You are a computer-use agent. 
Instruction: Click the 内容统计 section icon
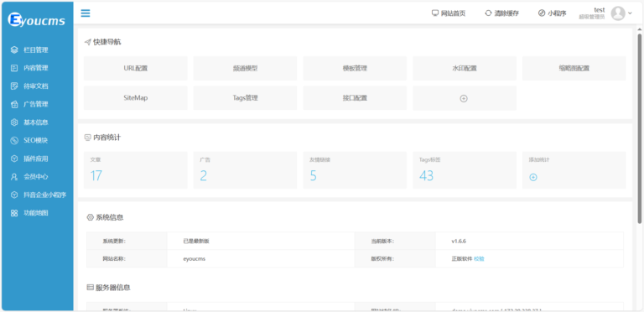point(87,138)
